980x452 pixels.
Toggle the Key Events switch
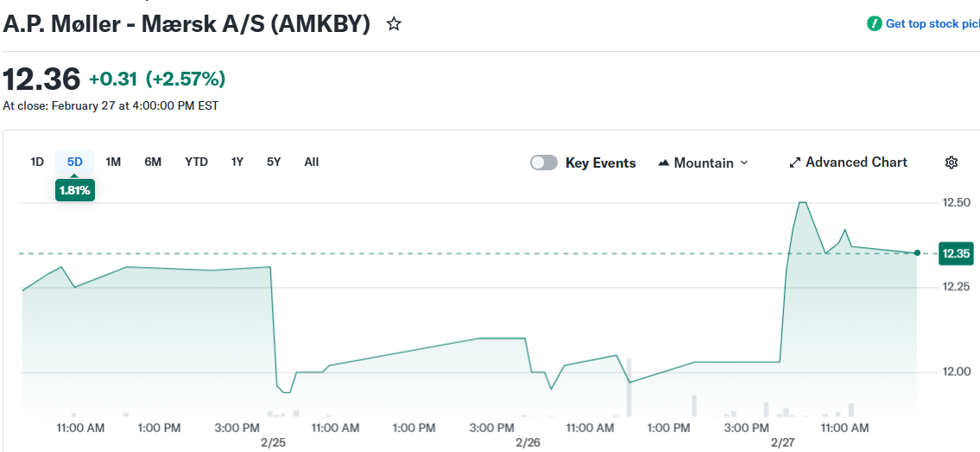(x=544, y=162)
